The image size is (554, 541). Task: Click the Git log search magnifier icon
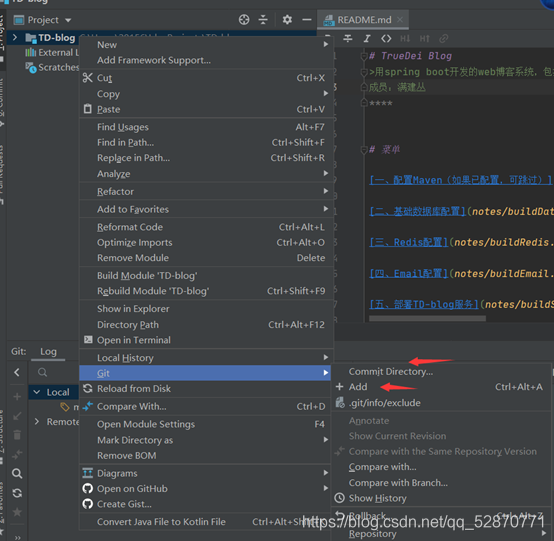(x=42, y=372)
